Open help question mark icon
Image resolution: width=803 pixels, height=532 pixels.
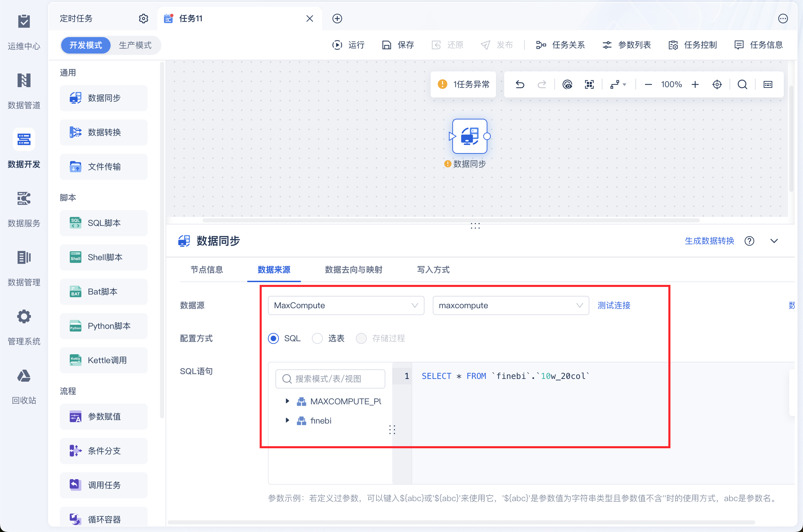click(749, 241)
